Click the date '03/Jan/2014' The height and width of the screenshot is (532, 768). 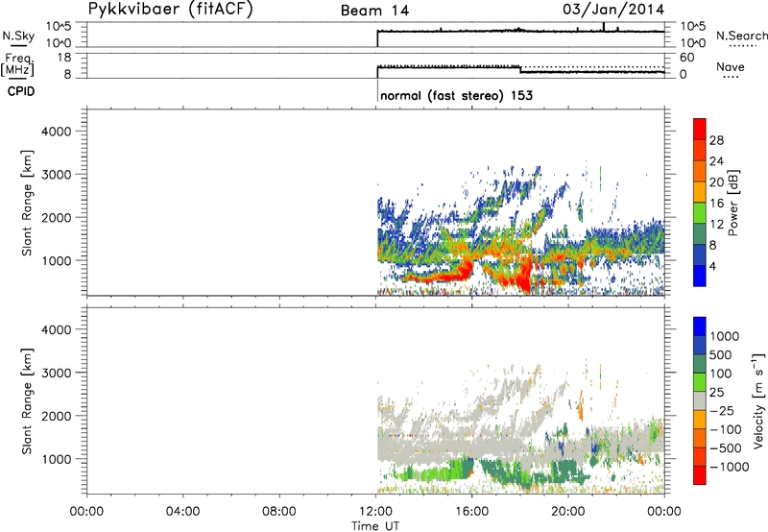[x=613, y=10]
